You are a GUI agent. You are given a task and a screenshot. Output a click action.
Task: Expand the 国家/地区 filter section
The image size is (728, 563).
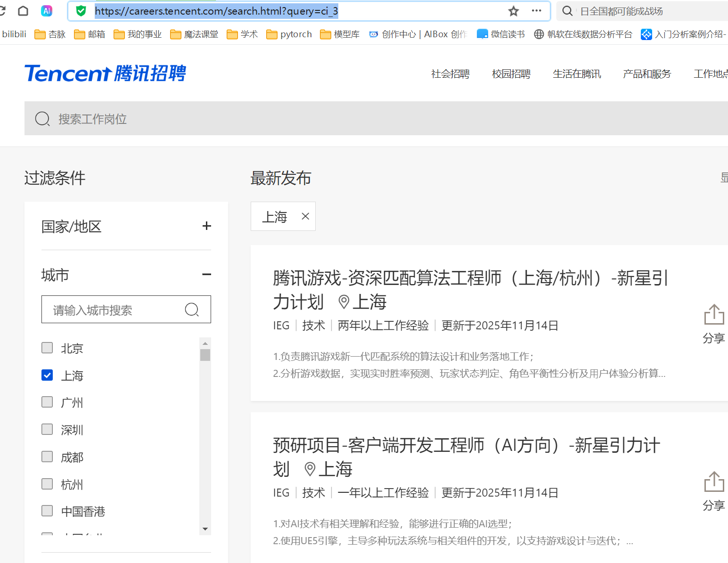coord(206,226)
